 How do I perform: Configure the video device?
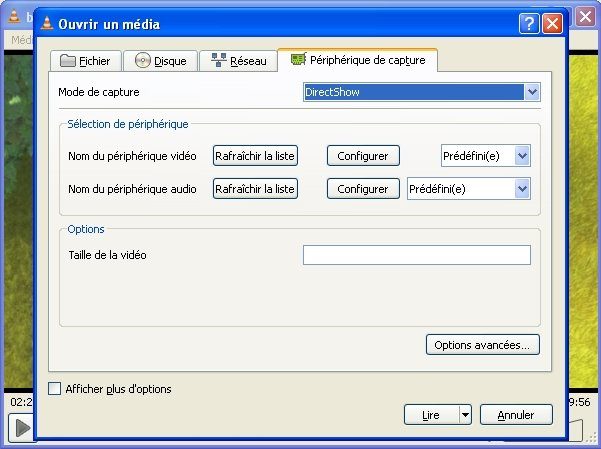[363, 156]
